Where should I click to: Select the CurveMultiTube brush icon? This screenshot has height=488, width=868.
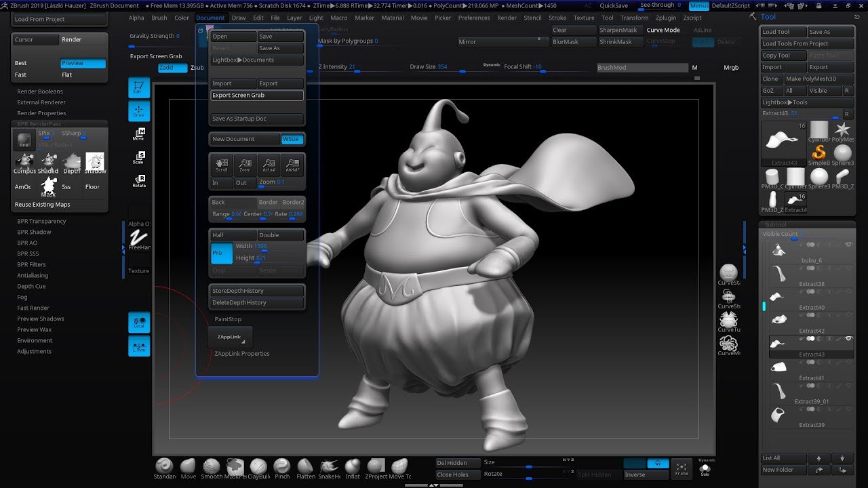click(x=729, y=344)
